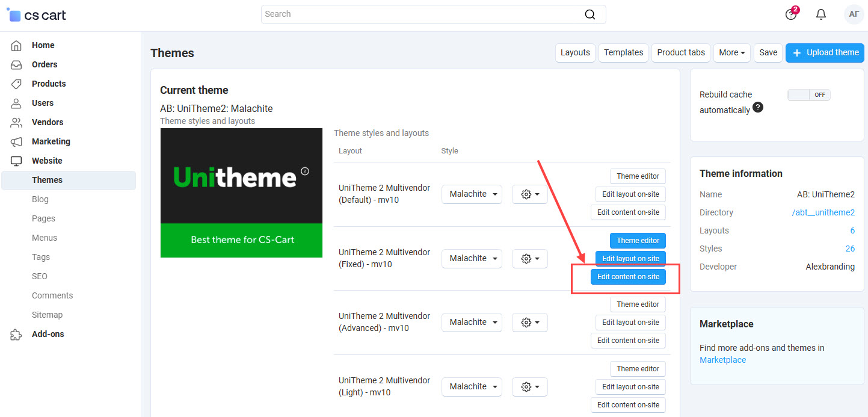Click the Marketing megaphone icon
The image size is (868, 417).
16,141
